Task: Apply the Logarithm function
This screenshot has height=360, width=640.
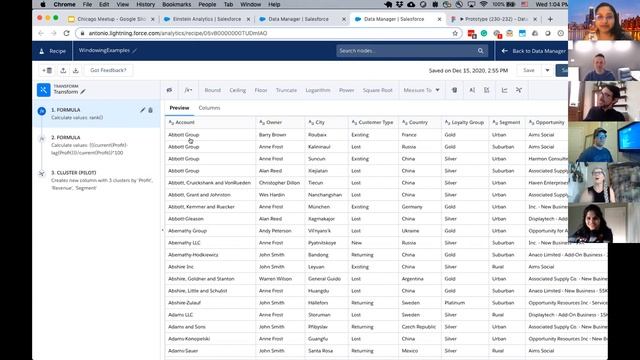Action: [318, 90]
